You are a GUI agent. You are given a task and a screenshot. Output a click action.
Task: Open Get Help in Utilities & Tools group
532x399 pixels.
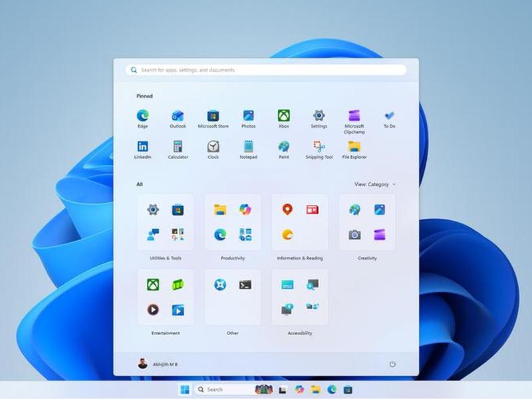pyautogui.click(x=153, y=235)
